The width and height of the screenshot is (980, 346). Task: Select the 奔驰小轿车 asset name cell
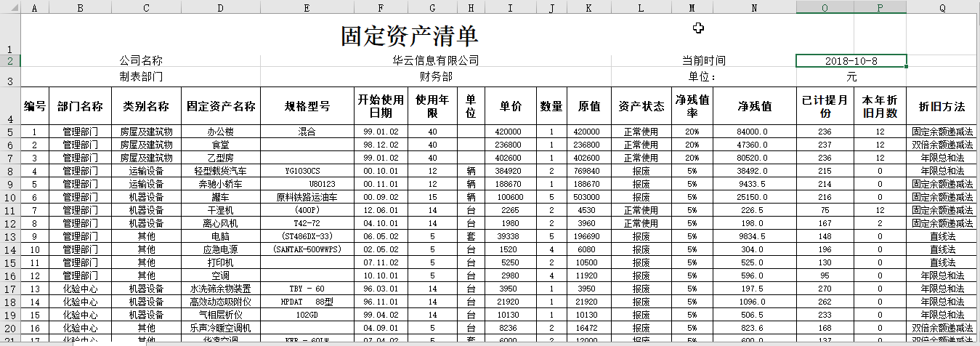click(221, 185)
